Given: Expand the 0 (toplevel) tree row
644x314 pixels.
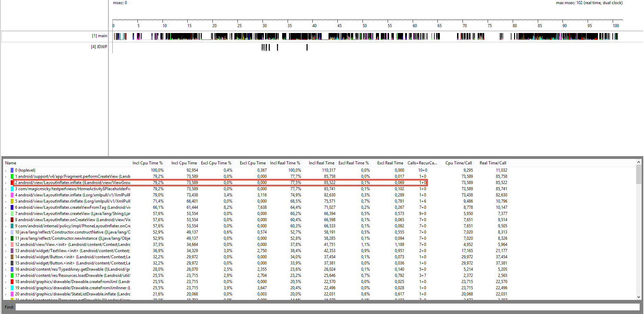Looking at the screenshot, I should [5, 171].
